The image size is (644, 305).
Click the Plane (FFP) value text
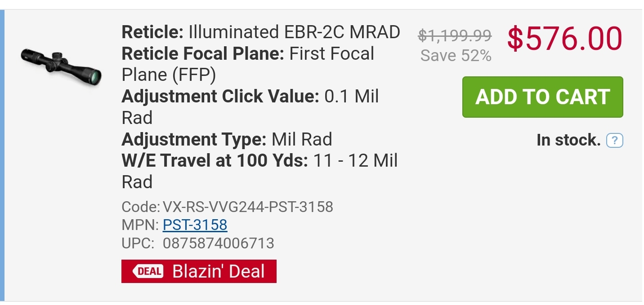click(169, 75)
